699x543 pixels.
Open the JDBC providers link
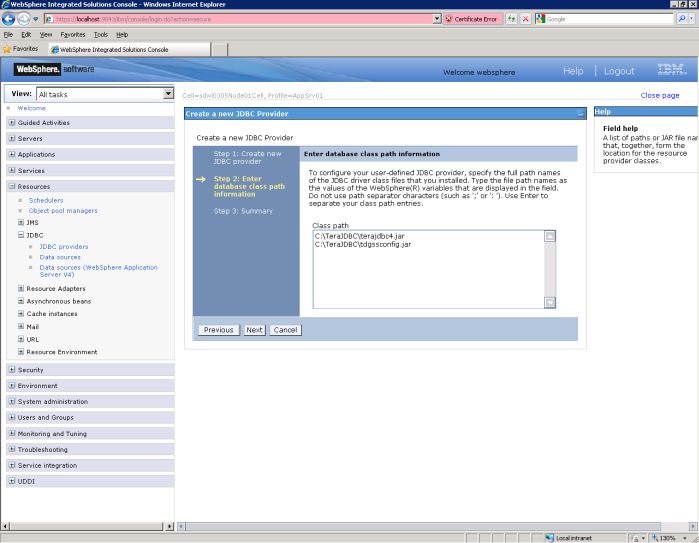point(64,247)
